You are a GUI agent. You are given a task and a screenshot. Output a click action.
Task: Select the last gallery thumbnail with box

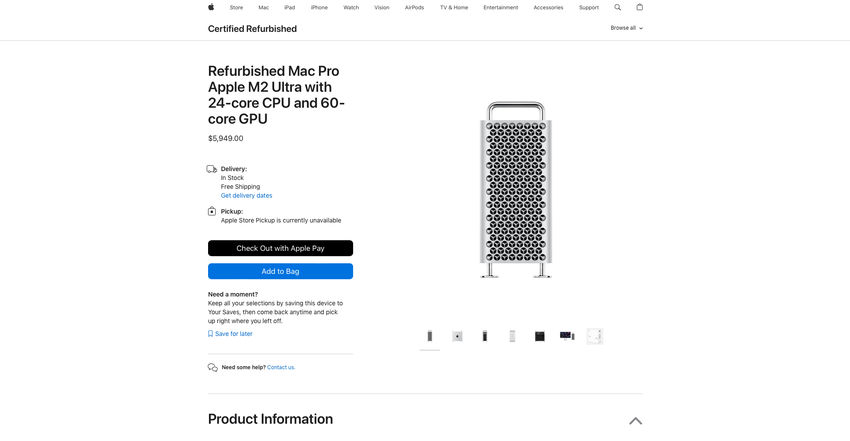pos(595,336)
